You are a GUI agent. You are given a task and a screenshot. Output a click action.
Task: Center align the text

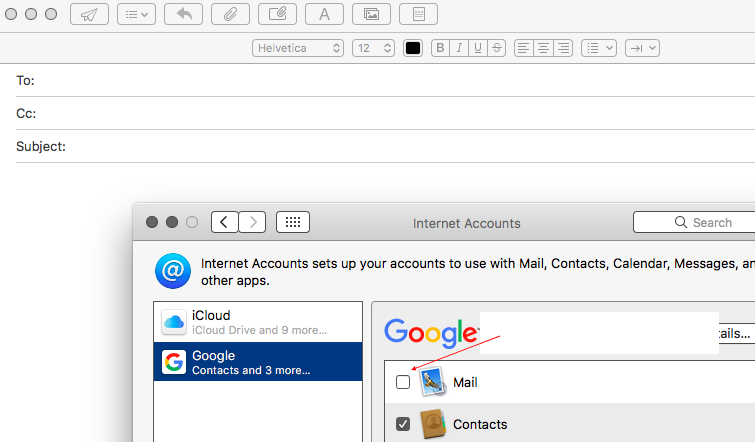tap(543, 48)
